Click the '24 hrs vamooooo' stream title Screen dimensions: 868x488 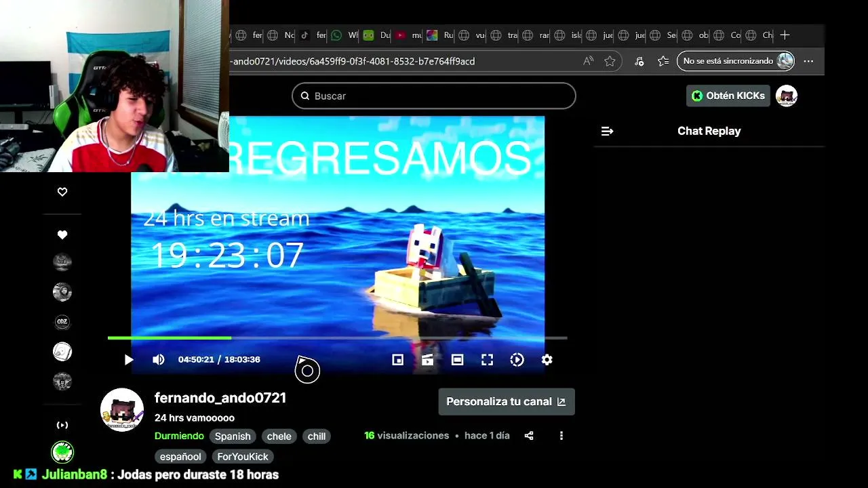click(195, 418)
